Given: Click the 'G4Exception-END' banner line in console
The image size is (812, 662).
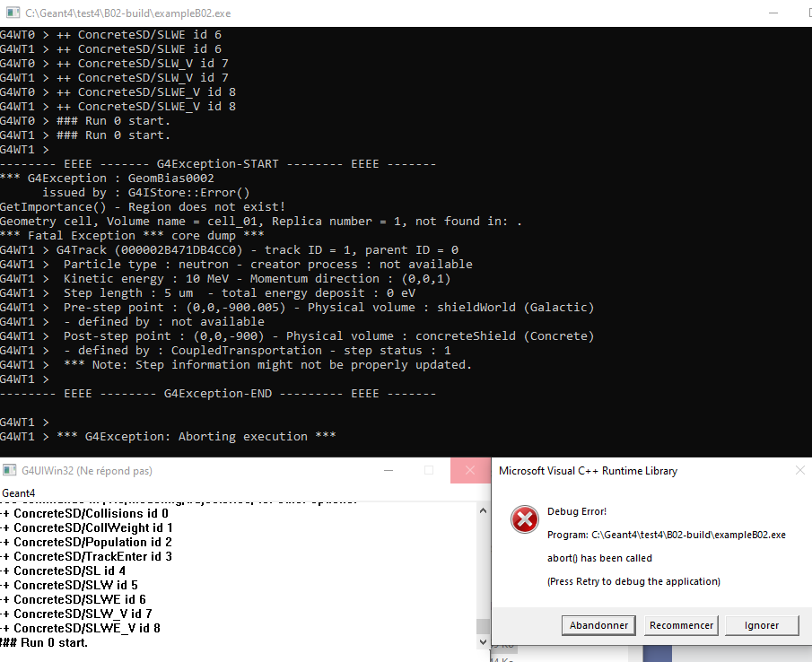Looking at the screenshot, I should pos(218,394).
